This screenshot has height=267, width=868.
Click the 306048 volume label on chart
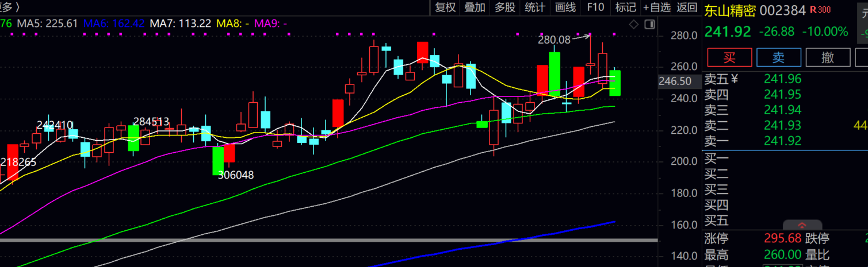(x=236, y=175)
